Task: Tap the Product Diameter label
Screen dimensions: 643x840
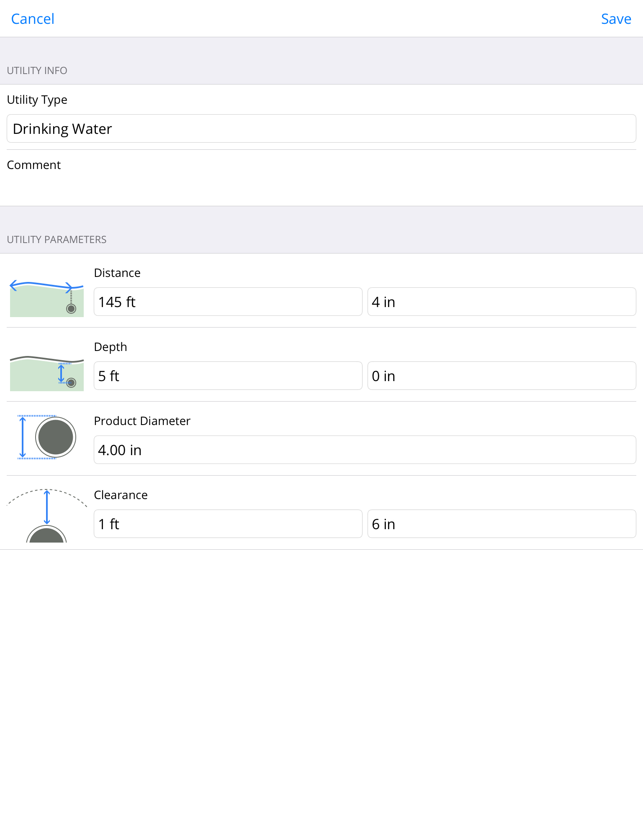Action: click(142, 421)
